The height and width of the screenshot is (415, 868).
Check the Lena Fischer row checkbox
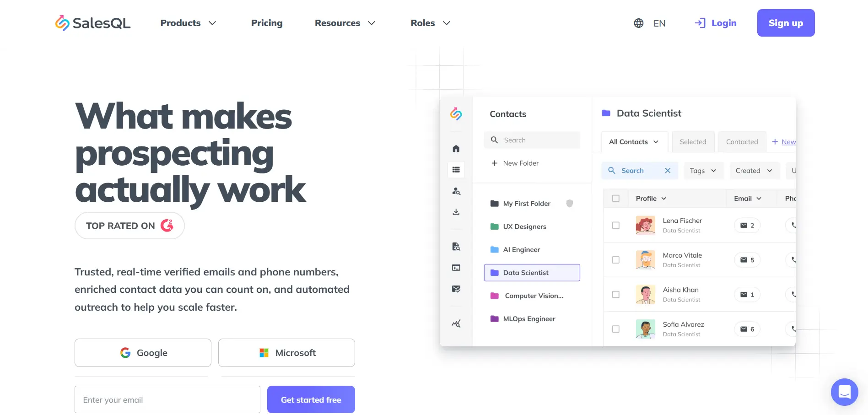click(x=616, y=226)
